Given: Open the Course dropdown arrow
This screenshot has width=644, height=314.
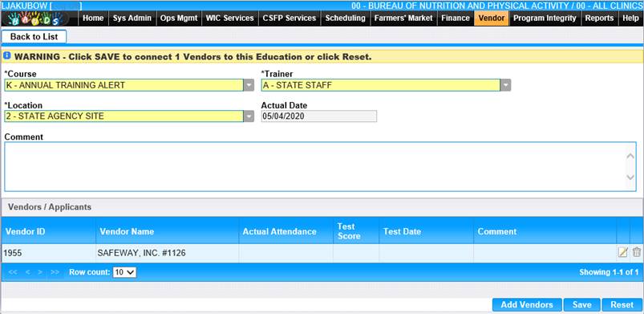Looking at the screenshot, I should (x=249, y=86).
